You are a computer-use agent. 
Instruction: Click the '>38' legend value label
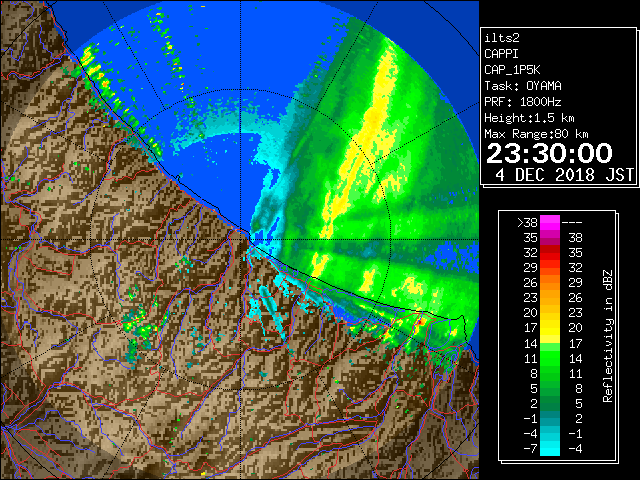tap(527, 222)
